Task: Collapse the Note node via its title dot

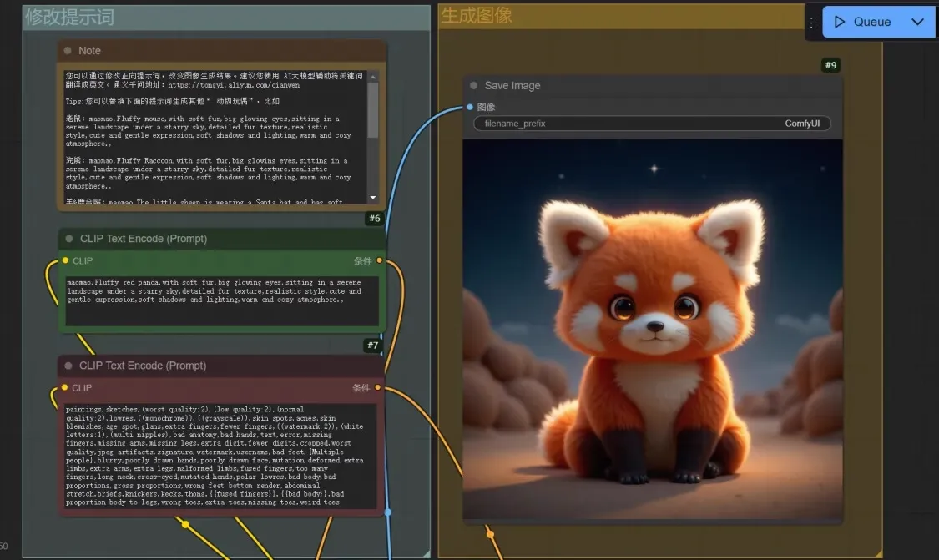Action: [x=69, y=51]
